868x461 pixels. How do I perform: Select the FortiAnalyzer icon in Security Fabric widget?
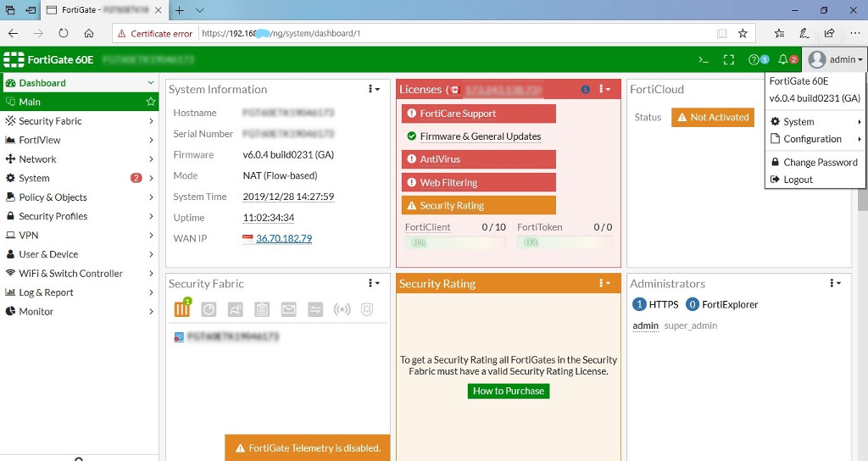209,309
